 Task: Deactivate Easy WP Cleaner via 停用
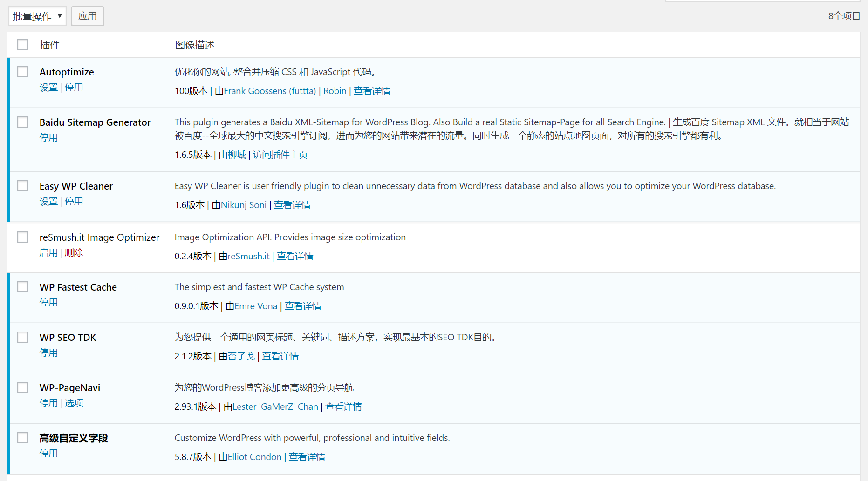[x=74, y=202]
